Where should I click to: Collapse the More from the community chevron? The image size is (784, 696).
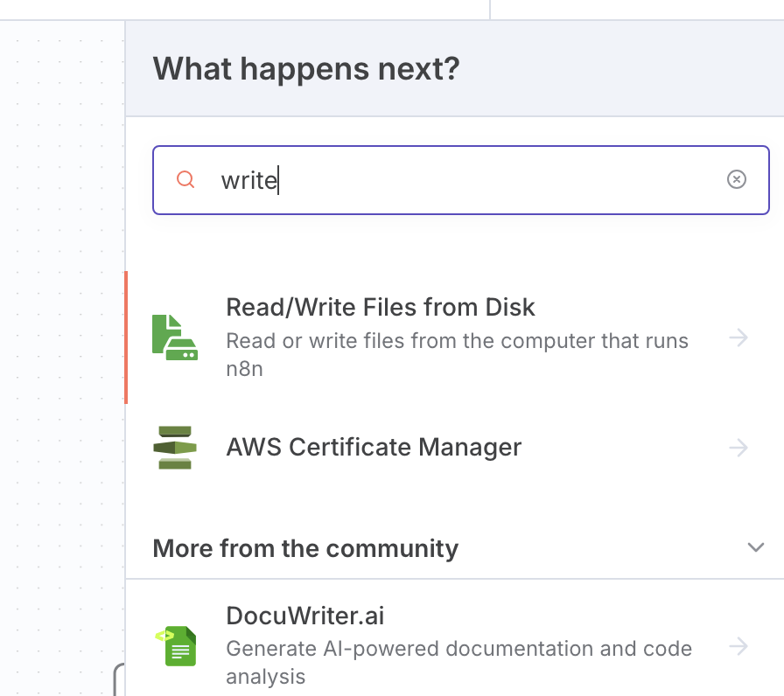coord(755,548)
